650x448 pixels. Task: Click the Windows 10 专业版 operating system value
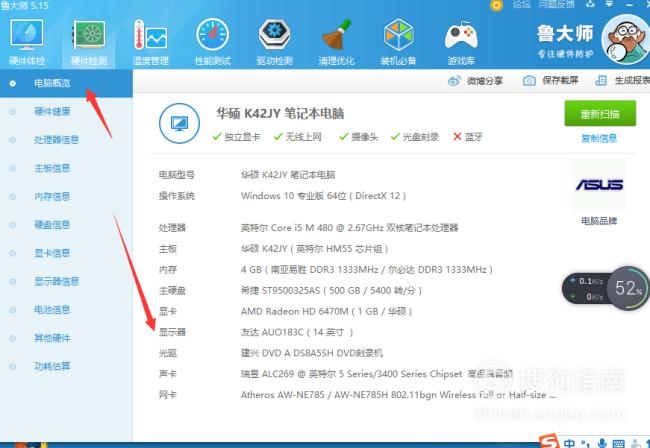[x=323, y=196]
